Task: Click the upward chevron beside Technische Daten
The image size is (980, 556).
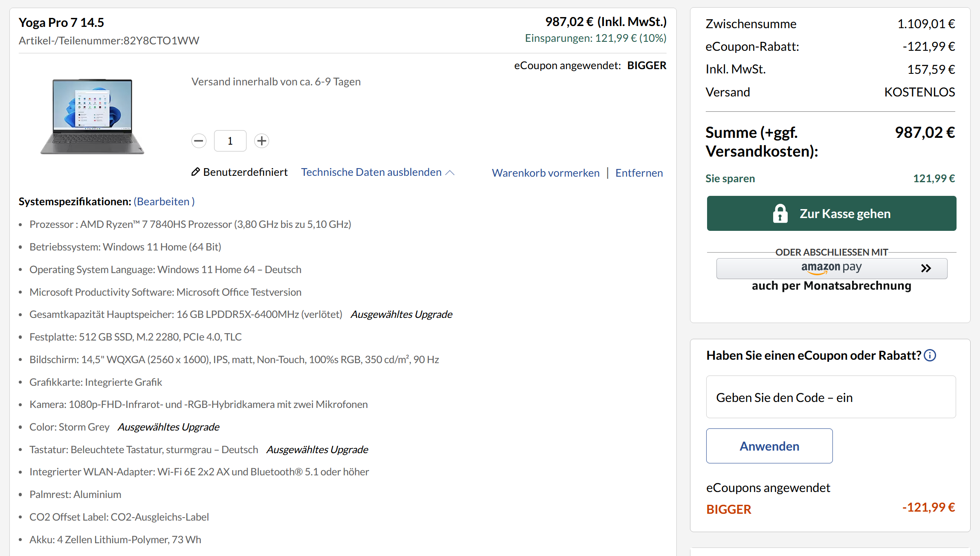Action: 450,172
